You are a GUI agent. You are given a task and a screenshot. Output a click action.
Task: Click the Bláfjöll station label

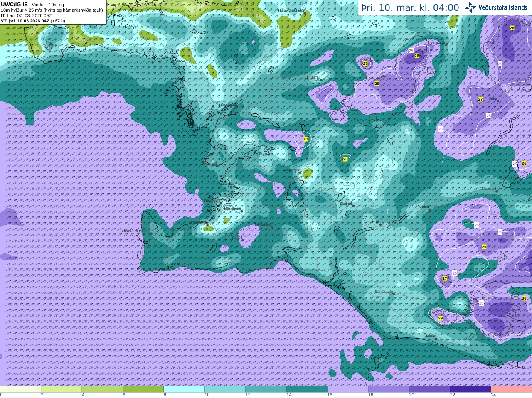coord(236,238)
